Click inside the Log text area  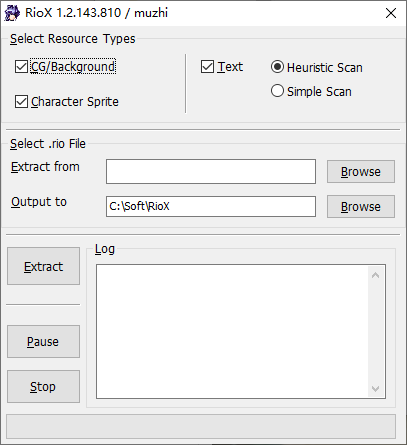[x=232, y=331]
